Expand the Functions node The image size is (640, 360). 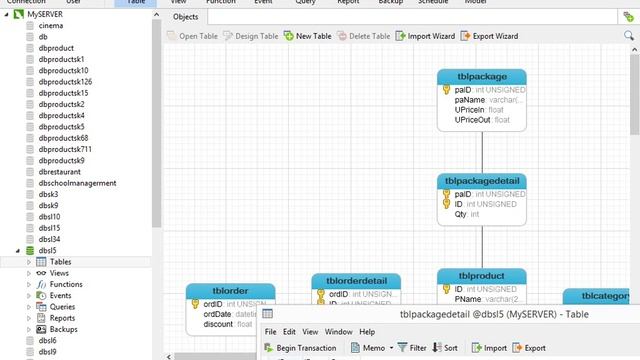[x=29, y=284]
